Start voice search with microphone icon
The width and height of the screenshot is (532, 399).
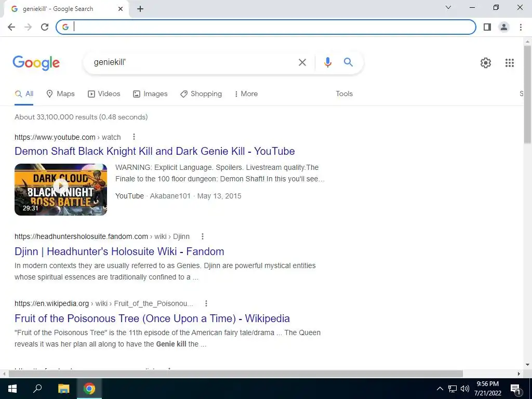point(327,62)
